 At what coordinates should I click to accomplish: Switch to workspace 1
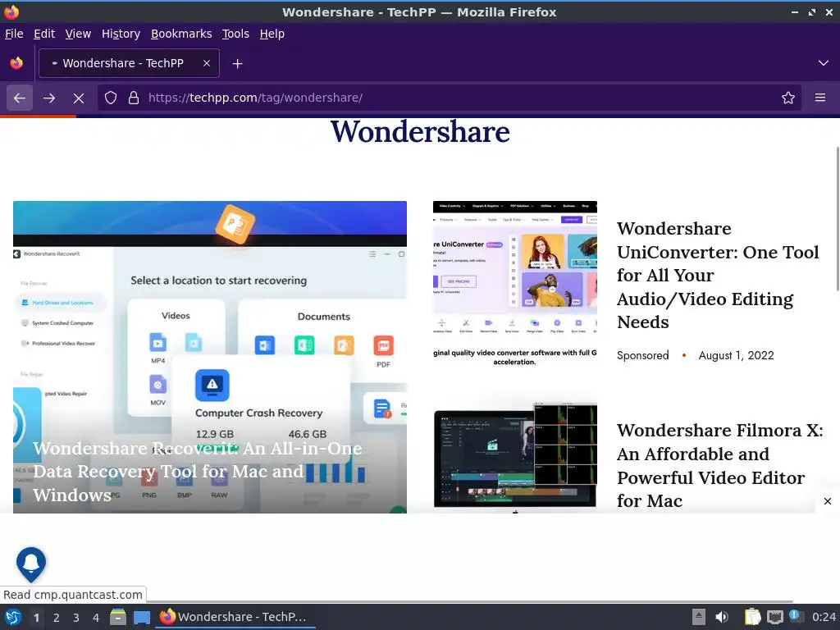coord(36,618)
